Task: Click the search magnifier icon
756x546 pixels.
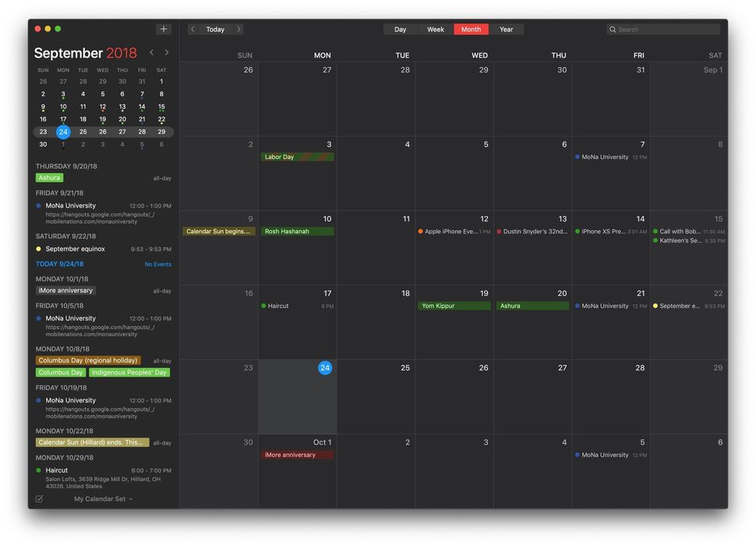Action: click(613, 30)
